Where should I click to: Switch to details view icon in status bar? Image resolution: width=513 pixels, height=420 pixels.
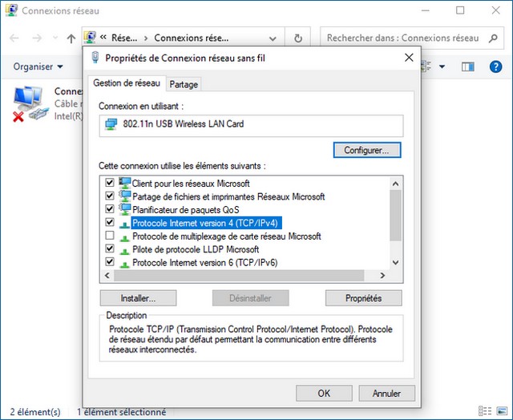pos(485,411)
